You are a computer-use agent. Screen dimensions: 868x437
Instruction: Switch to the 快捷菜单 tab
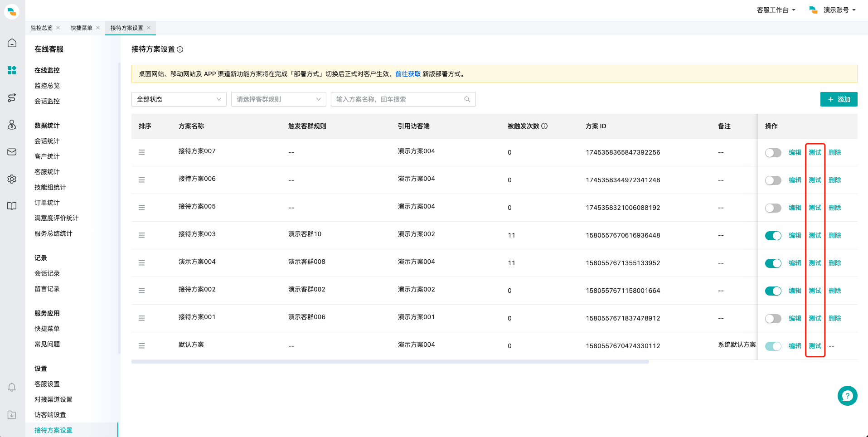(82, 28)
